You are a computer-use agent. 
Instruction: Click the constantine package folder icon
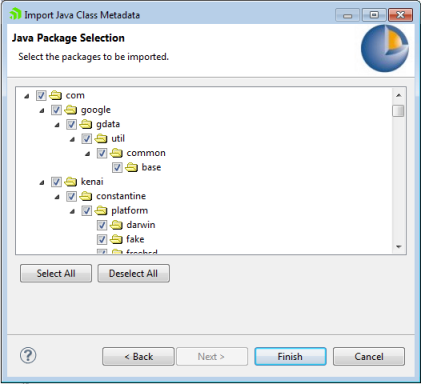coord(86,196)
